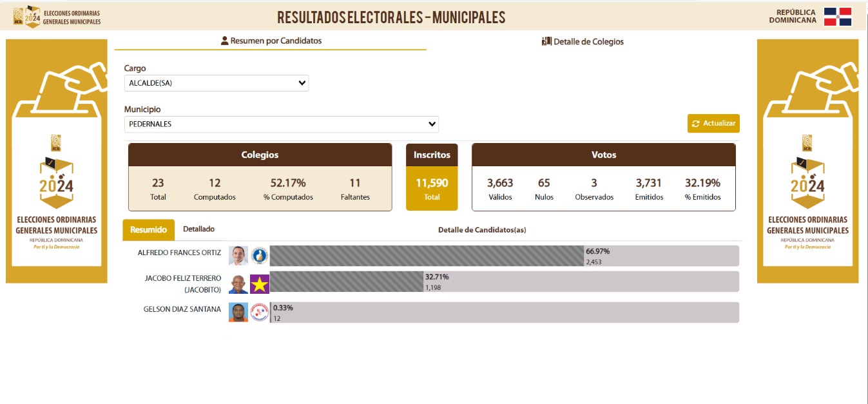The width and height of the screenshot is (868, 404).
Task: Expand the Municipio dropdown showing PEDERNALES
Action: [x=281, y=124]
